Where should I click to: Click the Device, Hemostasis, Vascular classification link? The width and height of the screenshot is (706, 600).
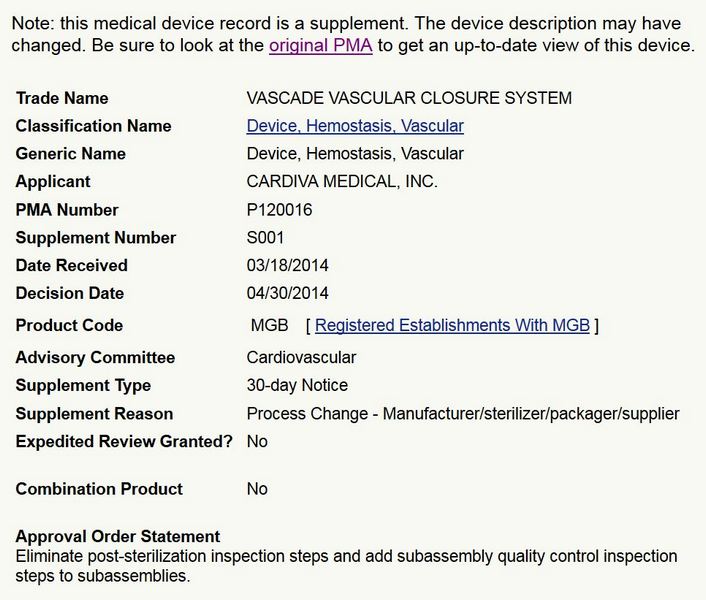[x=355, y=126]
